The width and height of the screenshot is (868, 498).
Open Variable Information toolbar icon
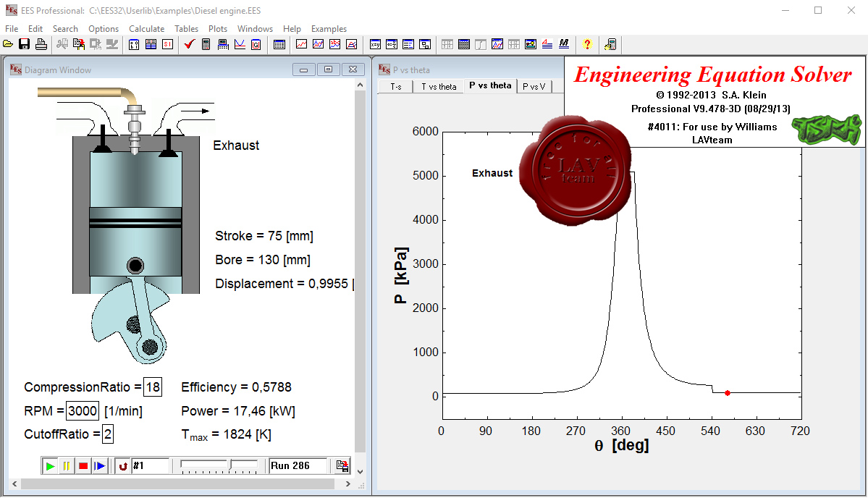(134, 44)
